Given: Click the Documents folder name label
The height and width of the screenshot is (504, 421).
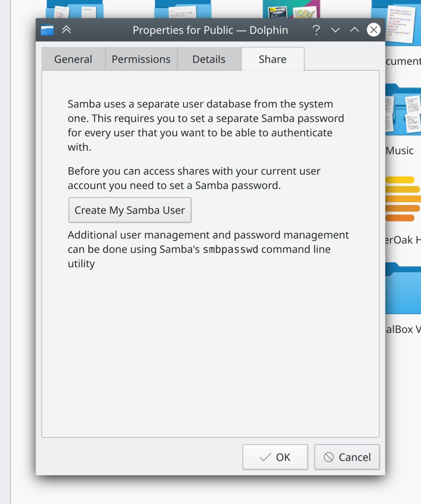Looking at the screenshot, I should tap(403, 61).
